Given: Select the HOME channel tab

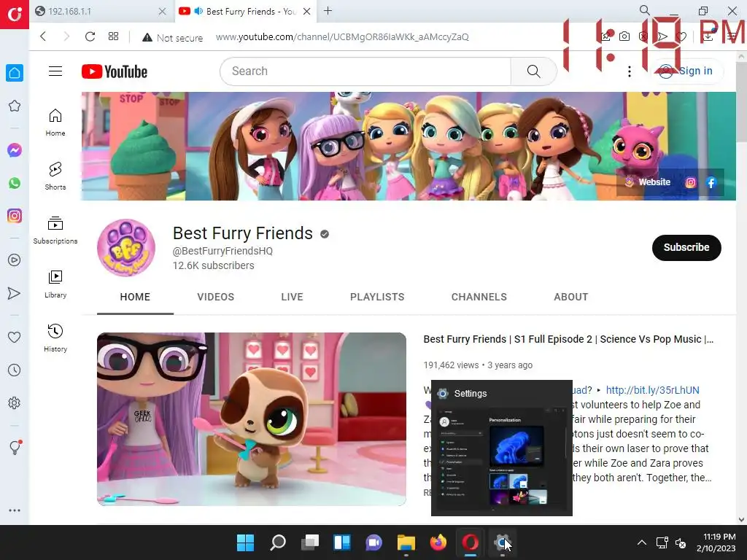Looking at the screenshot, I should coord(135,297).
